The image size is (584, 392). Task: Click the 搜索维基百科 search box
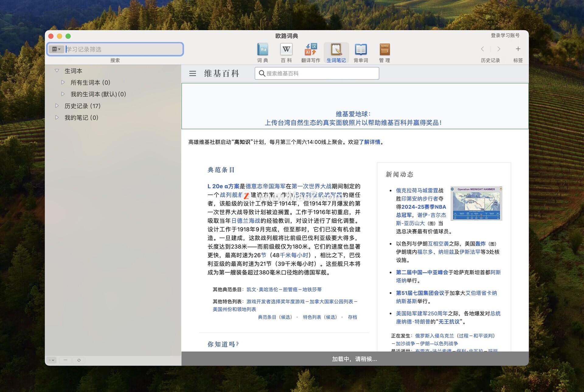pyautogui.click(x=317, y=73)
